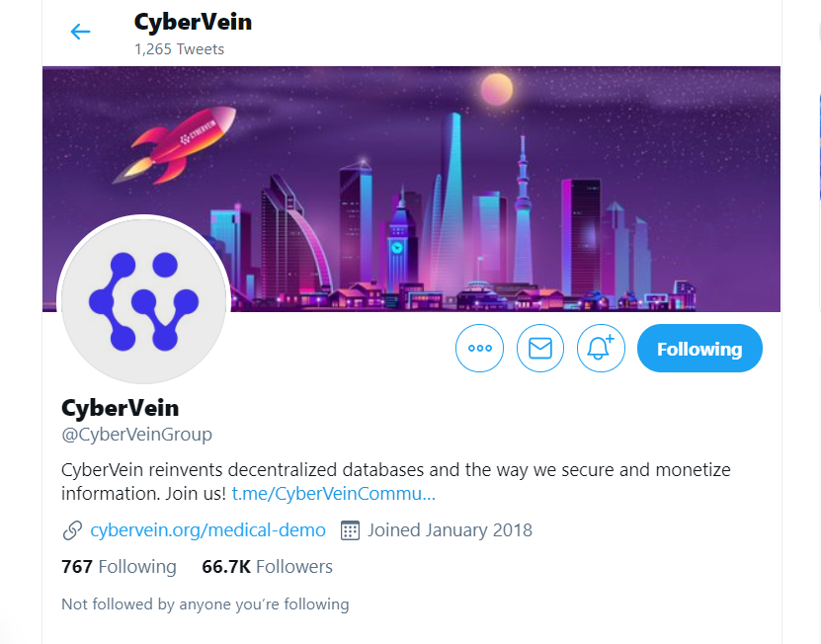This screenshot has height=644, width=821.
Task: Click the CyberVein bold profile name
Action: point(120,408)
